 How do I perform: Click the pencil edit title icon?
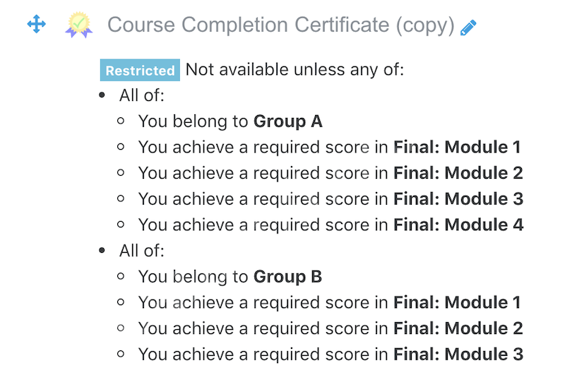(468, 28)
